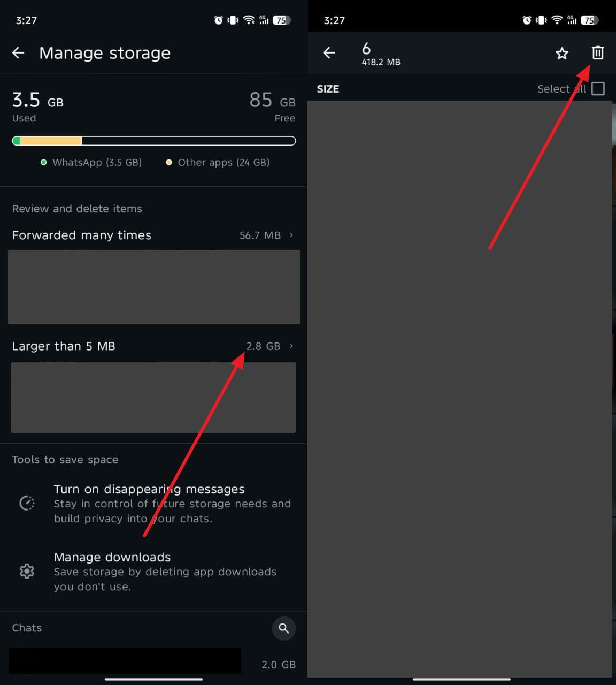Tap the disappearing messages timer icon

(x=27, y=503)
